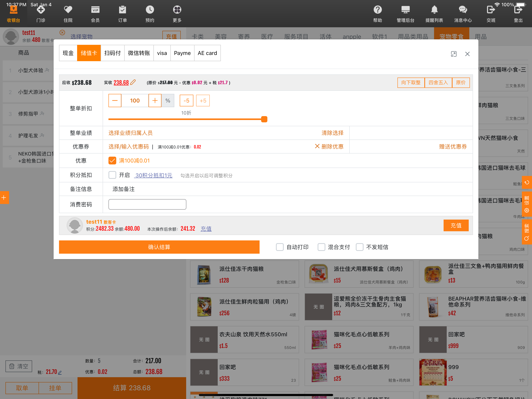Screen dimensions: 532x399
Task: Check the 不发短信 no SMS box
Action: [x=359, y=247]
